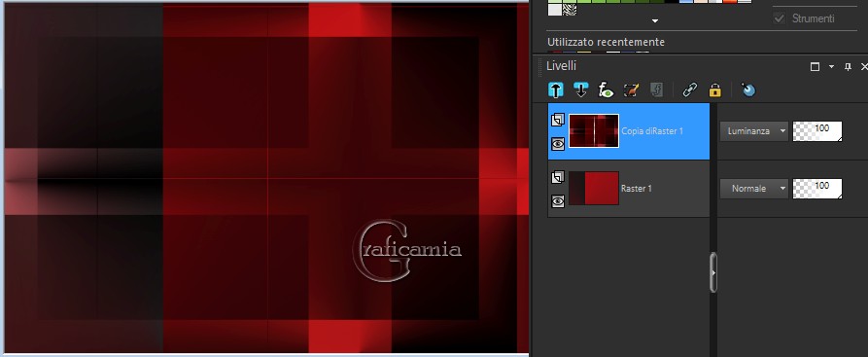The height and width of the screenshot is (357, 868).
Task: Click the padlock lock transparency icon
Action: [715, 89]
